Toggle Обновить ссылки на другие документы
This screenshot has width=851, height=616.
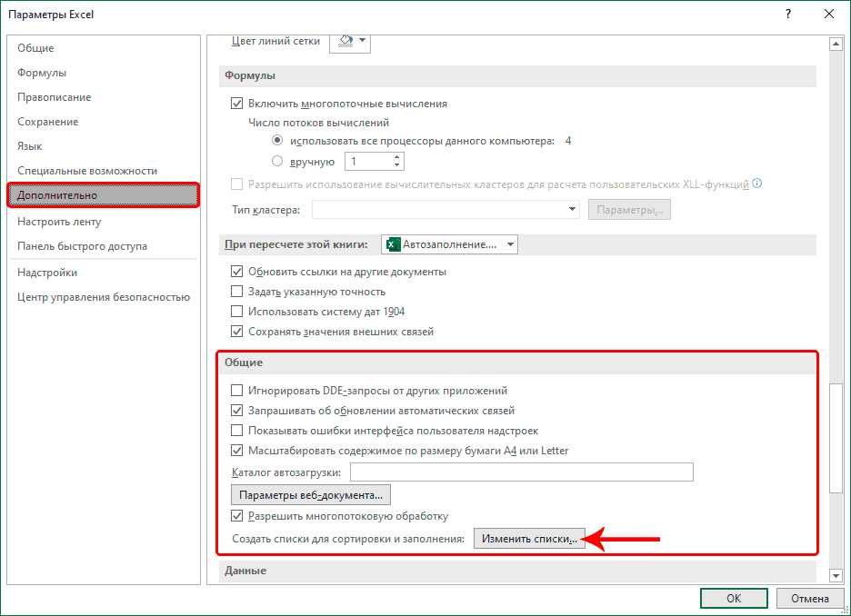pyautogui.click(x=236, y=272)
